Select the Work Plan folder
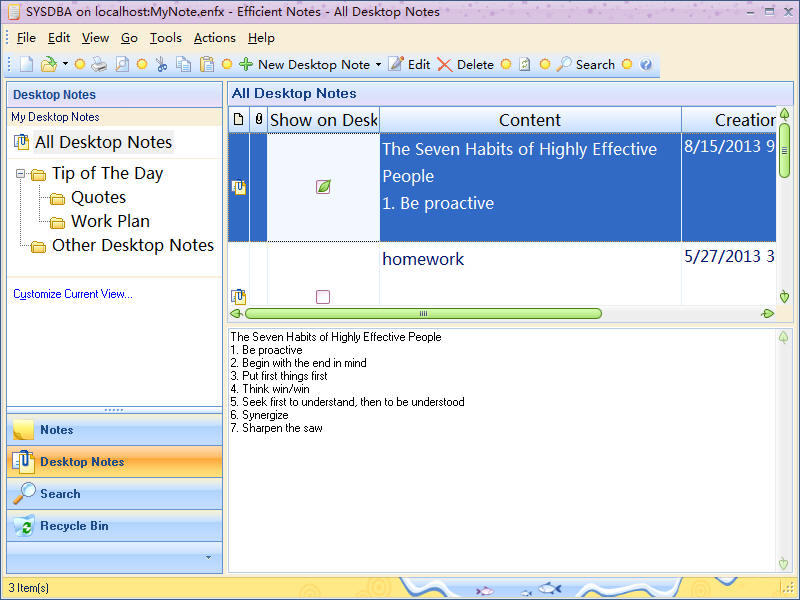The image size is (800, 600). [x=110, y=221]
